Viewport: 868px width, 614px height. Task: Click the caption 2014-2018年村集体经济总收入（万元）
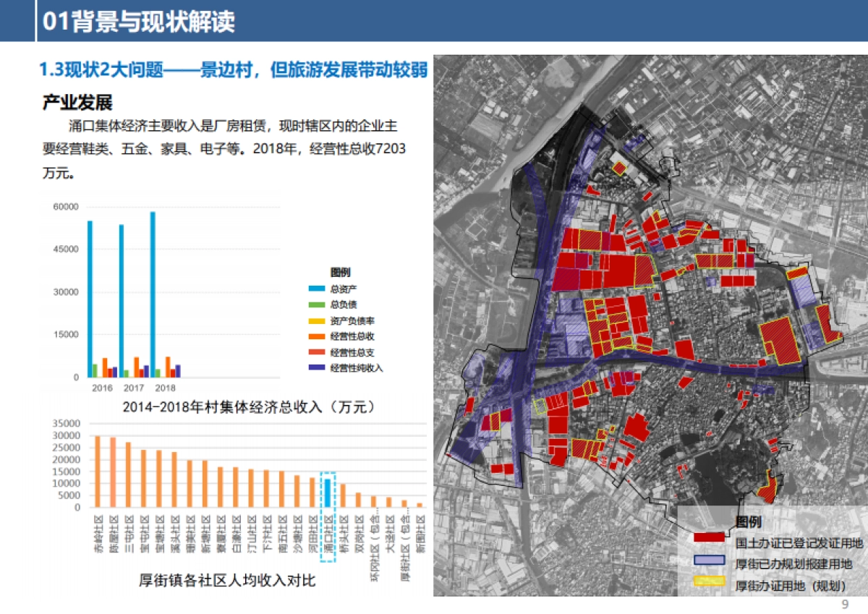pyautogui.click(x=249, y=406)
